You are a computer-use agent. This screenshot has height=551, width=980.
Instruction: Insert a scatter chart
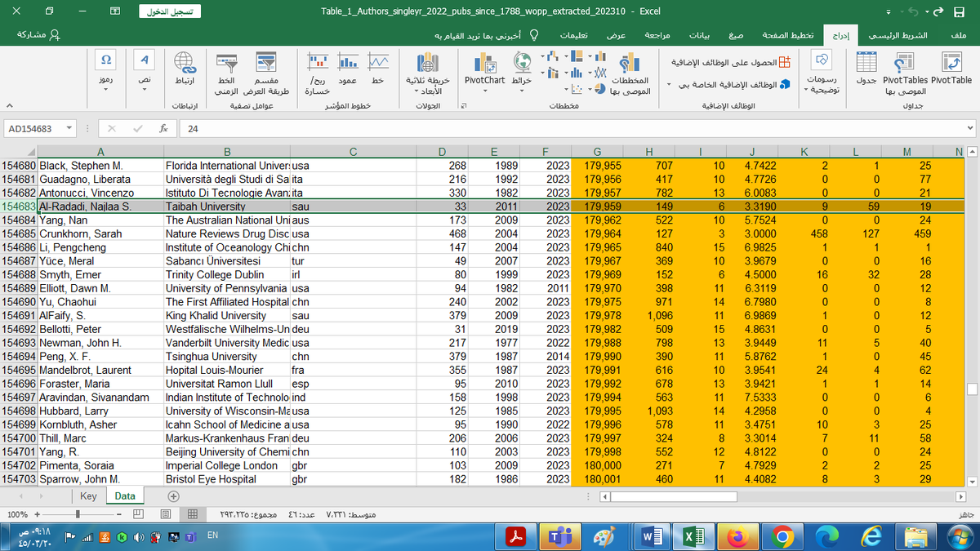577,88
